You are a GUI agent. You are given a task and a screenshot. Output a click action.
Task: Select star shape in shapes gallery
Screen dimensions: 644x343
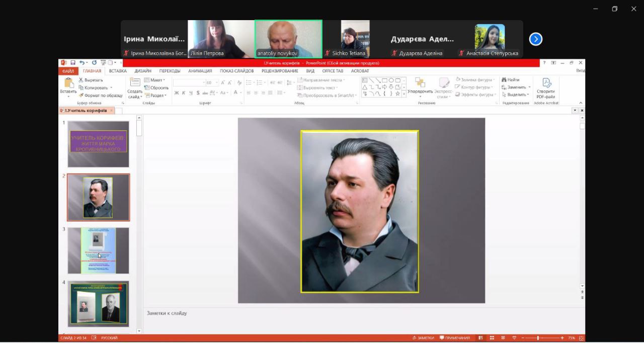click(397, 94)
